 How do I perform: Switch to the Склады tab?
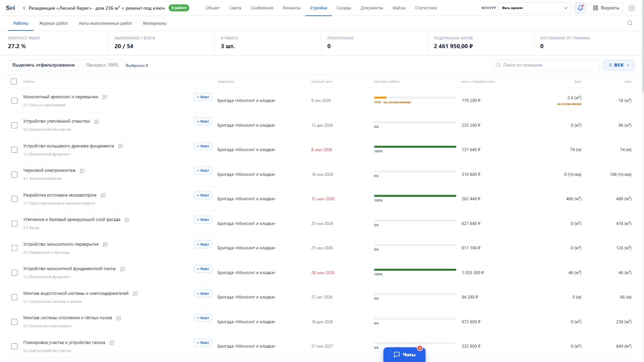[344, 8]
